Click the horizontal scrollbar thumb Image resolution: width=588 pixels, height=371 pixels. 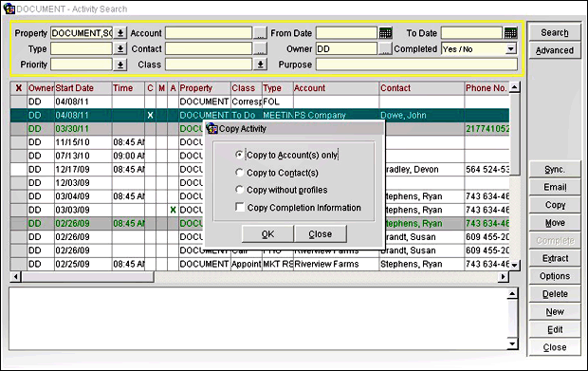coord(88,277)
